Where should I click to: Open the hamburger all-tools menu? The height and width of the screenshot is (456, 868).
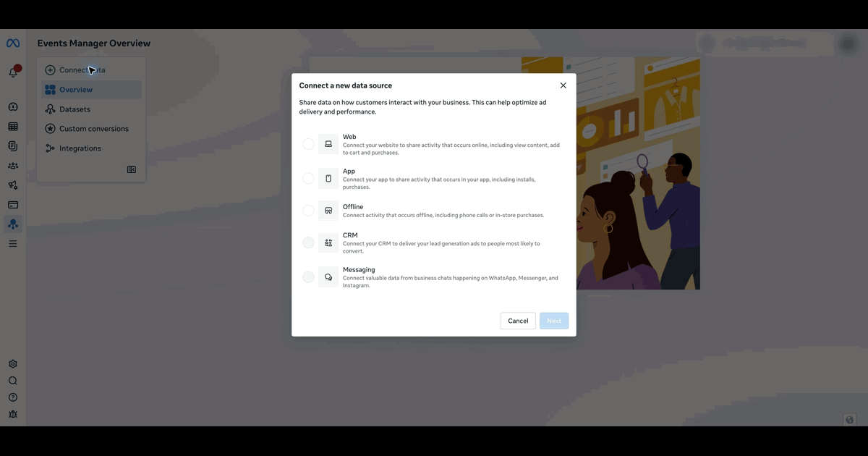(x=13, y=244)
